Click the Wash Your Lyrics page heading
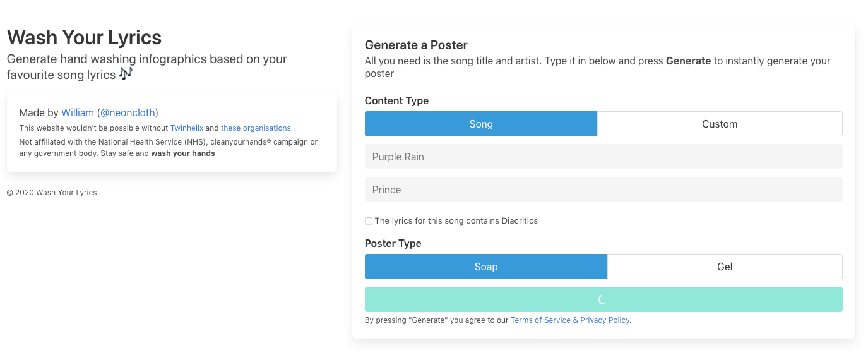The image size is (868, 355). (84, 37)
